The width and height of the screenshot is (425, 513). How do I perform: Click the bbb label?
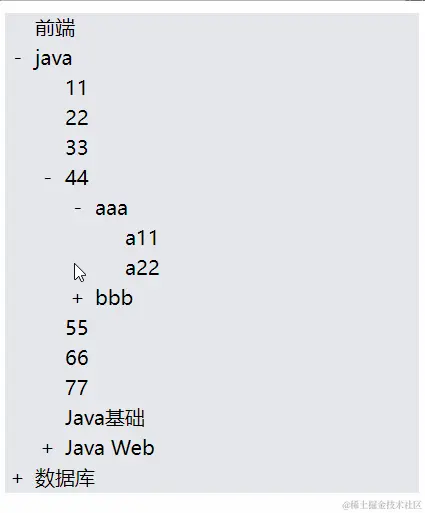click(x=114, y=297)
